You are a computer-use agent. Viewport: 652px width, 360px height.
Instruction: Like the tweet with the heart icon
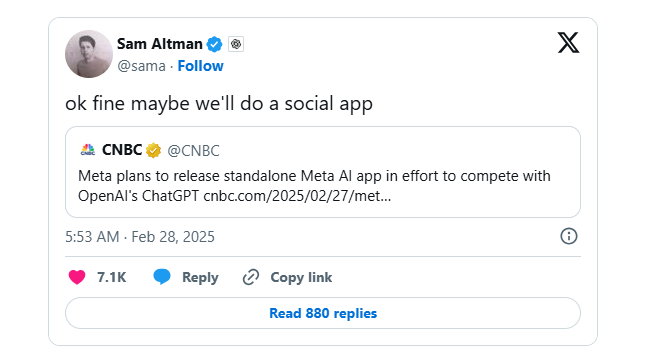pos(77,277)
